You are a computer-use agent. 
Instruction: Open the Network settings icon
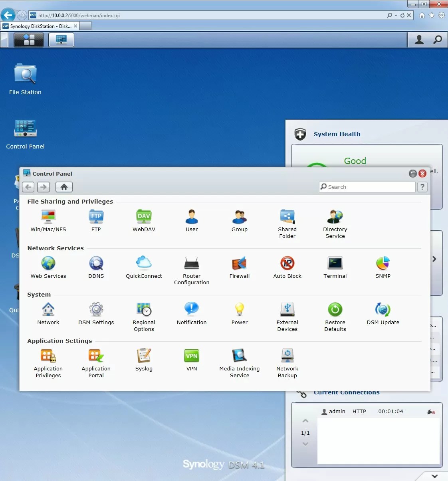click(48, 313)
